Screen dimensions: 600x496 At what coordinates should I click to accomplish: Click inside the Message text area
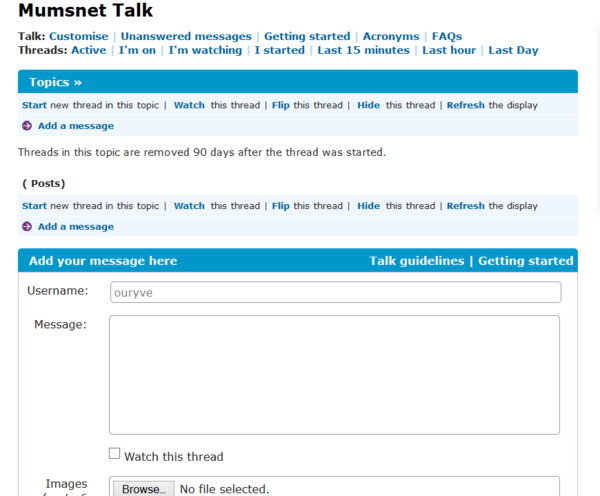click(x=334, y=375)
